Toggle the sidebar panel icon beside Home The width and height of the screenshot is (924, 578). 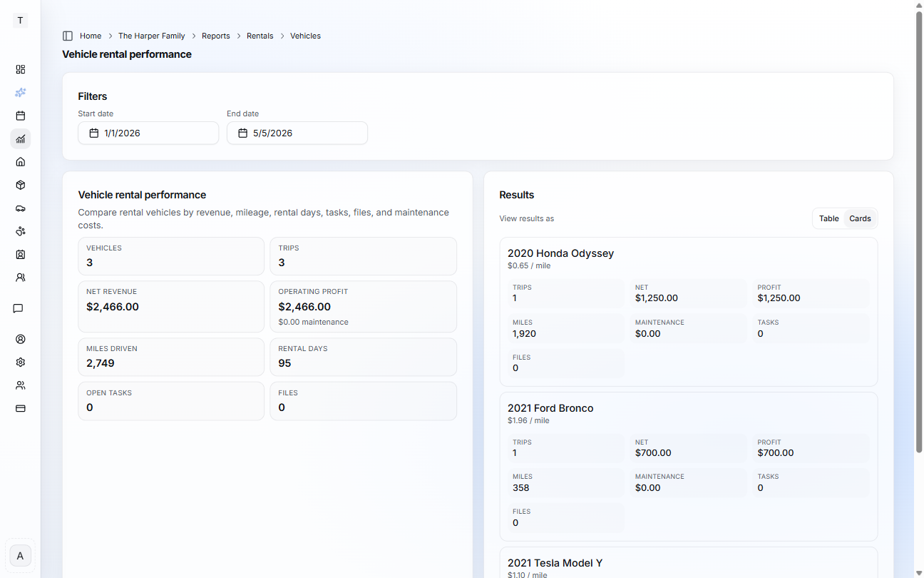coord(68,36)
